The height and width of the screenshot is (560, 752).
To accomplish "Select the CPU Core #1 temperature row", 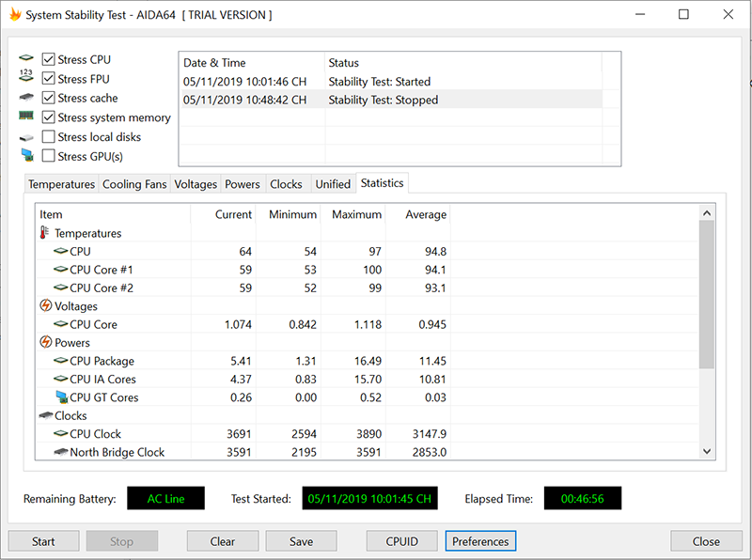I will pyautogui.click(x=102, y=270).
